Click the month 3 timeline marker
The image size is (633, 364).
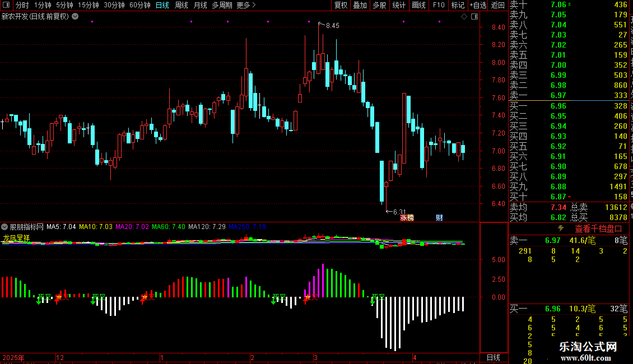(316, 357)
